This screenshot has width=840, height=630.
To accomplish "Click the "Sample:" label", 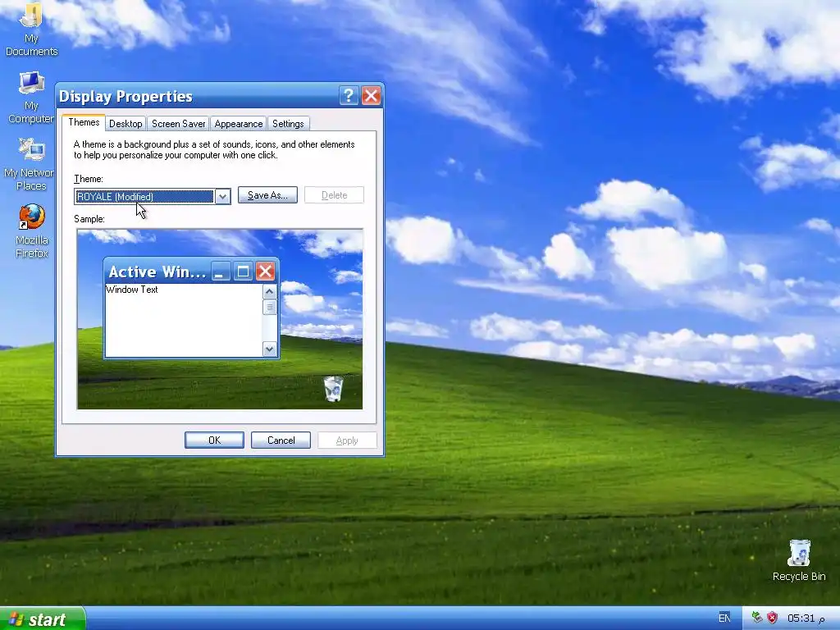I will [x=89, y=219].
